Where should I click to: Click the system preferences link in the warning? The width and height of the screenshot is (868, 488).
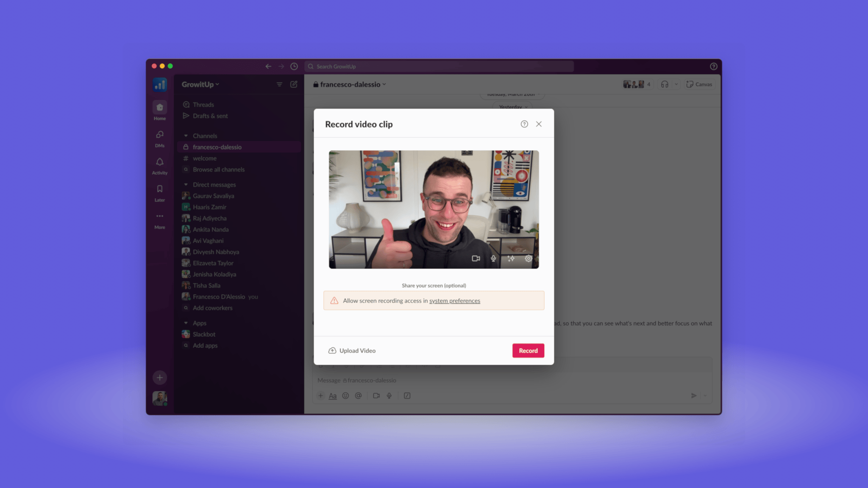[x=454, y=301]
